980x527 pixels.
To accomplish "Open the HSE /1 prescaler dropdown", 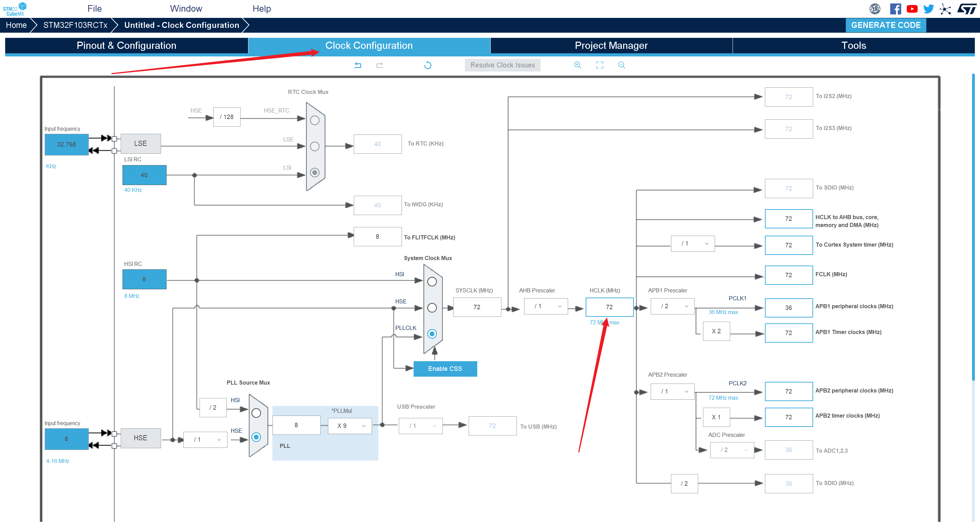I will 205,440.
